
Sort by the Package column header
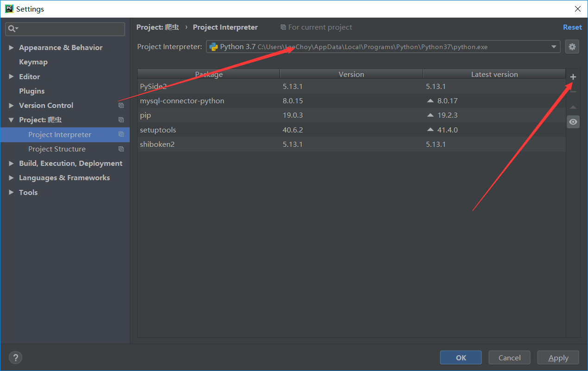pos(209,74)
